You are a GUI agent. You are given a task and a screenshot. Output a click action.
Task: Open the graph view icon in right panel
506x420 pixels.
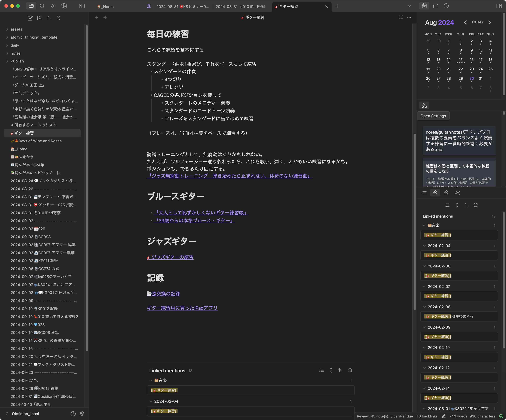pos(457,193)
